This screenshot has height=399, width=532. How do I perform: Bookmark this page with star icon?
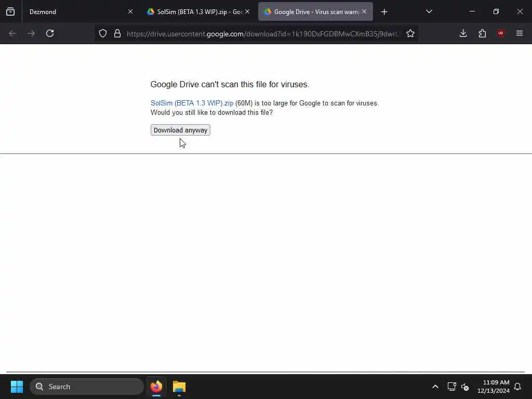click(410, 33)
